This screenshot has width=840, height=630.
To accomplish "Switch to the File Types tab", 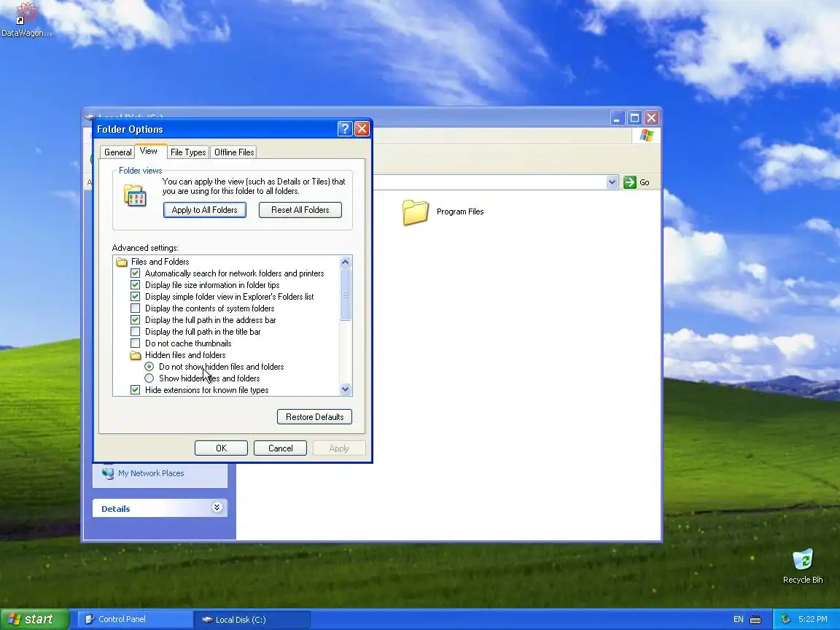I will point(188,152).
